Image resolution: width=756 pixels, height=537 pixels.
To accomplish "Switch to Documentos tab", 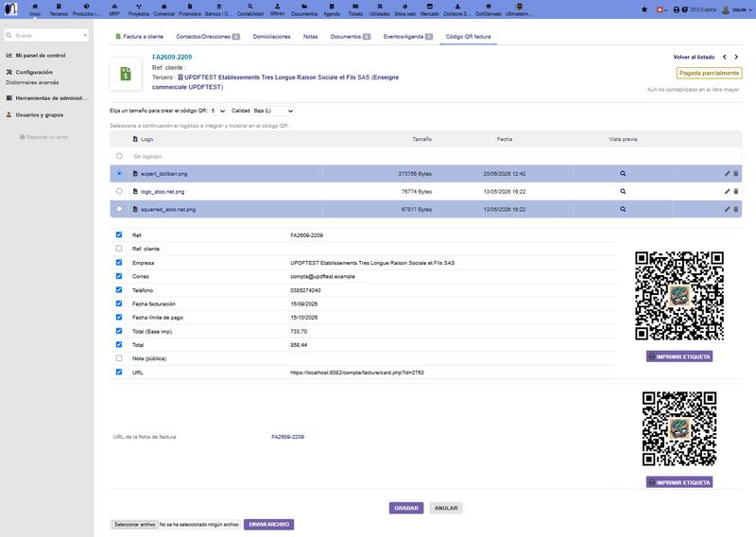I will 351,37.
